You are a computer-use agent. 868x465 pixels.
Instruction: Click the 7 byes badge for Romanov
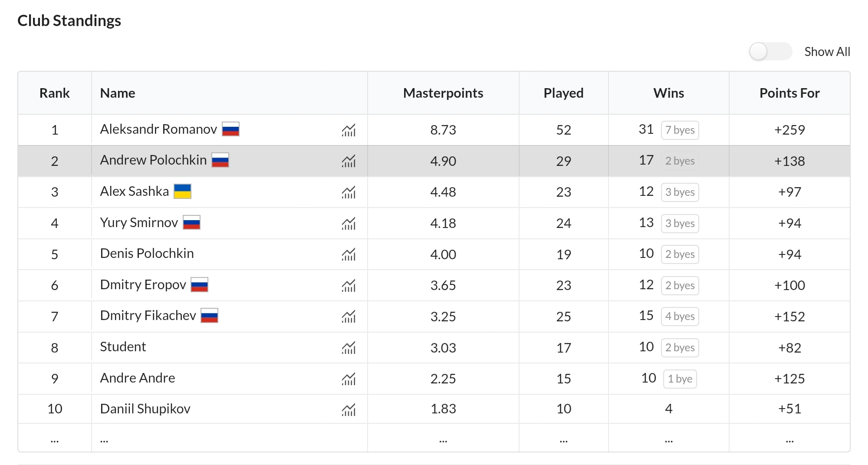(x=680, y=130)
